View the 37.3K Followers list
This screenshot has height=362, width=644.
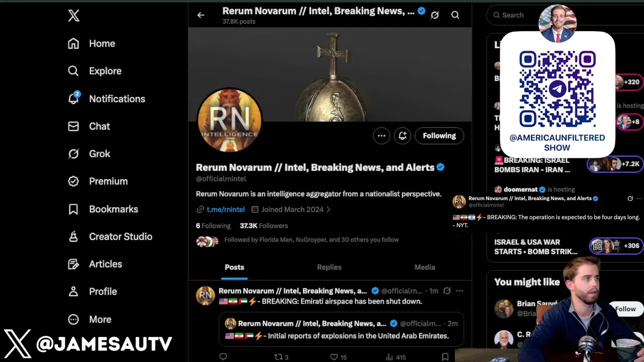(x=264, y=226)
